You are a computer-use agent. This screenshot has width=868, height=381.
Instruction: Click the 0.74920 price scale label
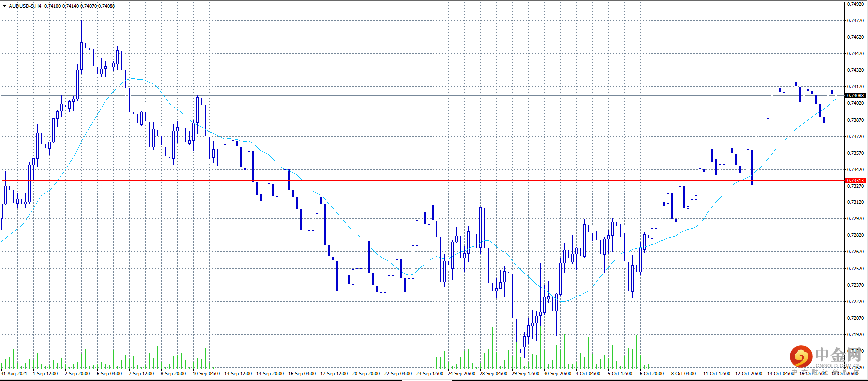(x=855, y=4)
